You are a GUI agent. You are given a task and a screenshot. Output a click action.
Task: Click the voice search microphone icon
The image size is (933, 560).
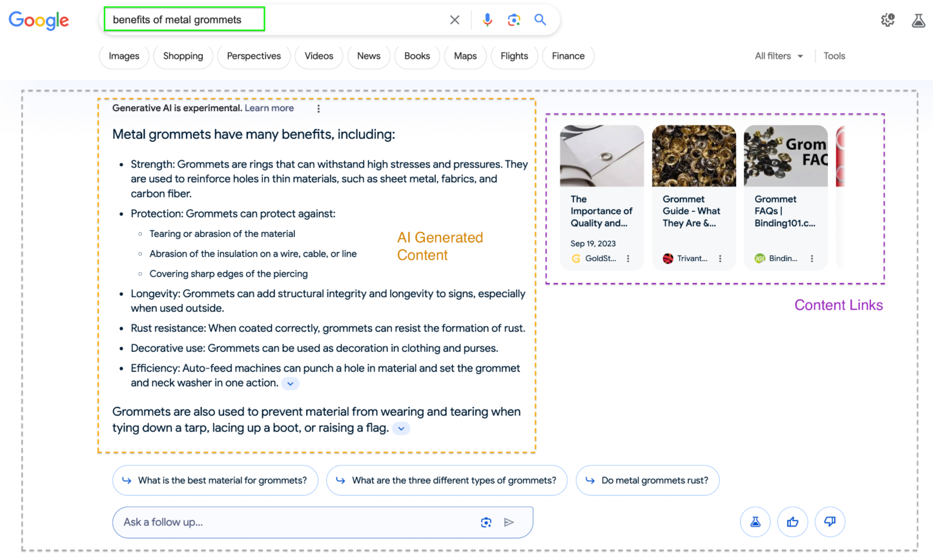click(x=487, y=20)
